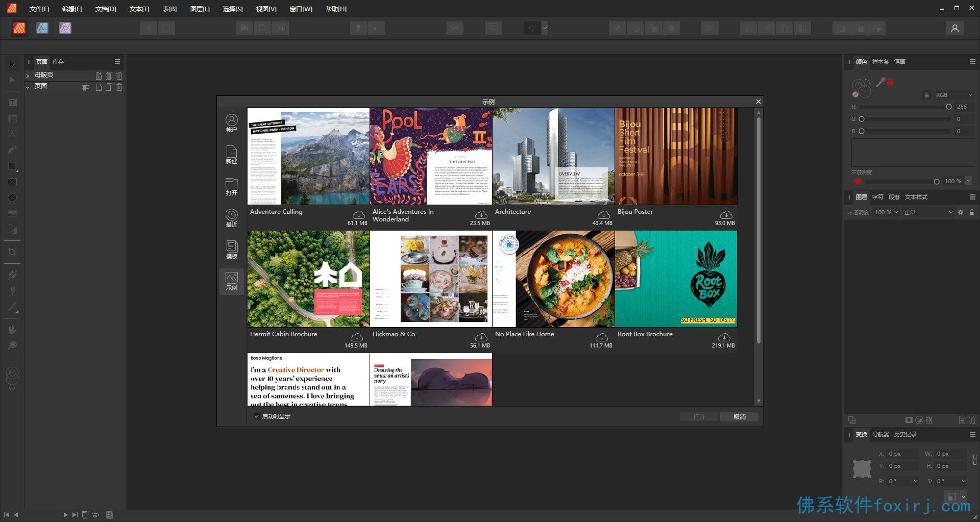Open the 图层[L] menu
Viewport: 980px width, 522px height.
click(200, 9)
